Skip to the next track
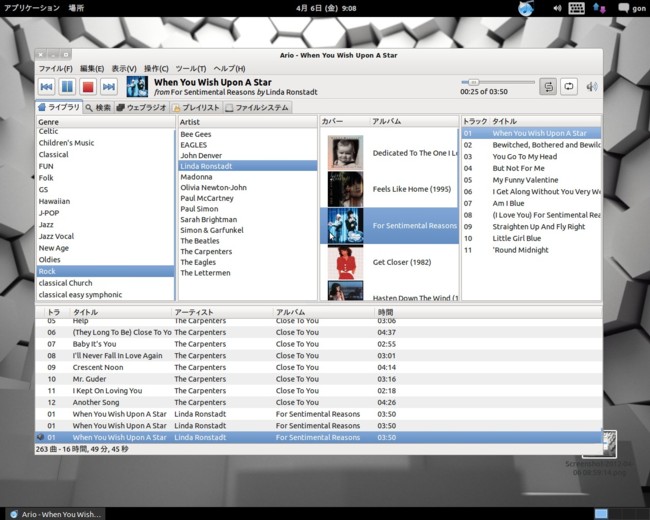The image size is (650, 520). pyautogui.click(x=109, y=87)
